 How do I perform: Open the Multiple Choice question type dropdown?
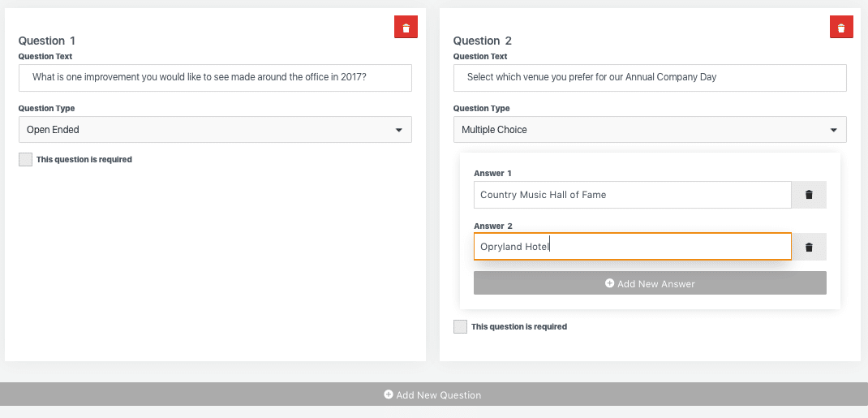[x=650, y=130]
